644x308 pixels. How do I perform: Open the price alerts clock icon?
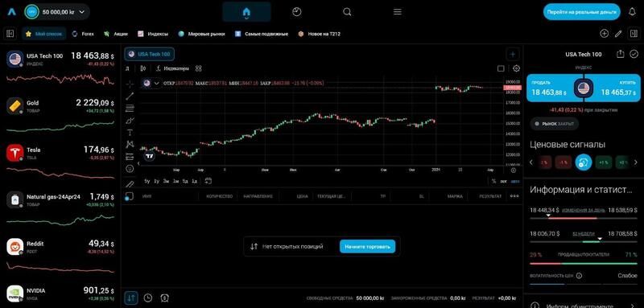(x=164, y=298)
